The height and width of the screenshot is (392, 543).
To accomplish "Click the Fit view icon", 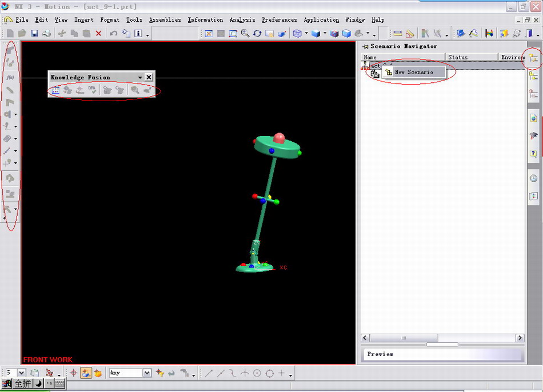I will pyautogui.click(x=209, y=33).
